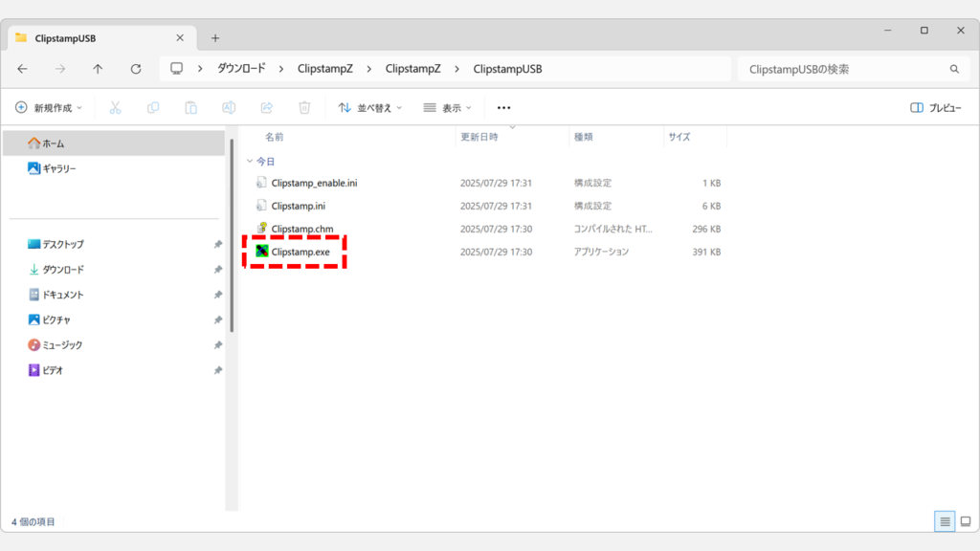
Task: Expand chevron after first ClipstampZ breadcrumb
Action: (368, 69)
